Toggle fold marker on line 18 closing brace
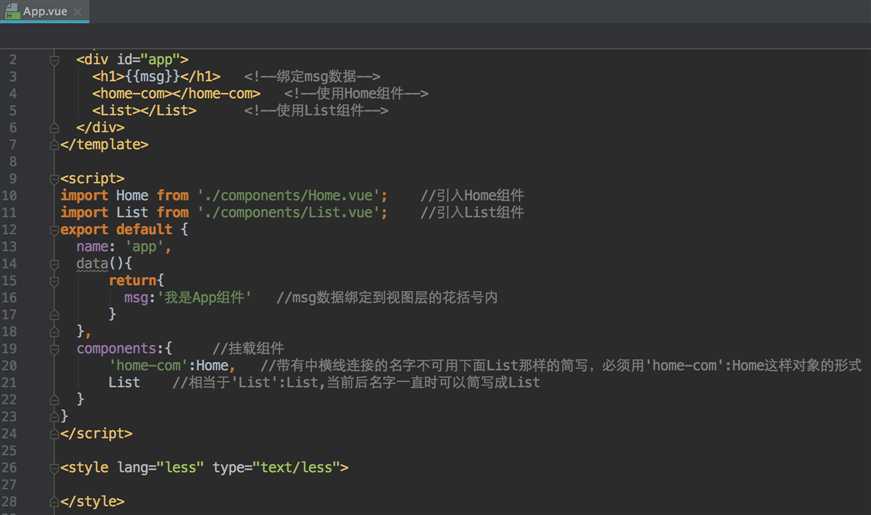Image resolution: width=871 pixels, height=515 pixels. coord(54,332)
